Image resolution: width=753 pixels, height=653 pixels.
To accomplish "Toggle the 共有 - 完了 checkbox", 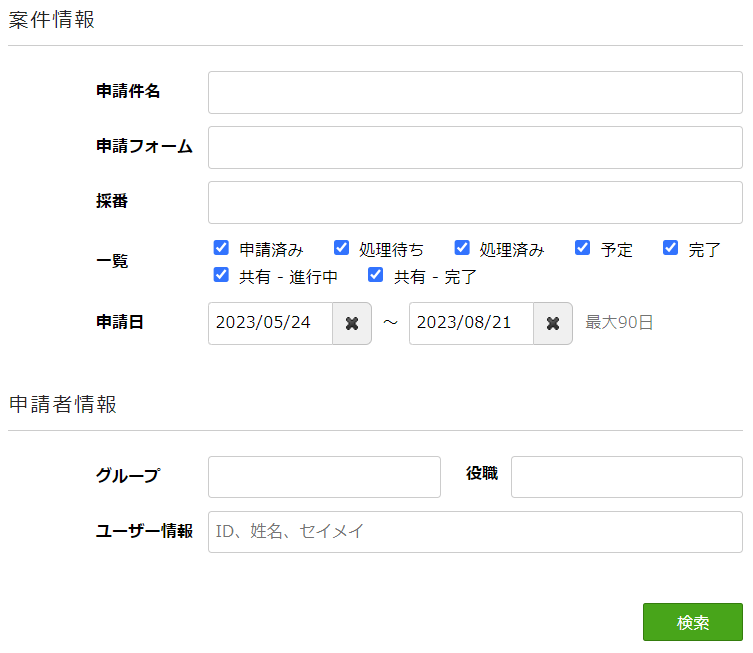I will pyautogui.click(x=376, y=274).
